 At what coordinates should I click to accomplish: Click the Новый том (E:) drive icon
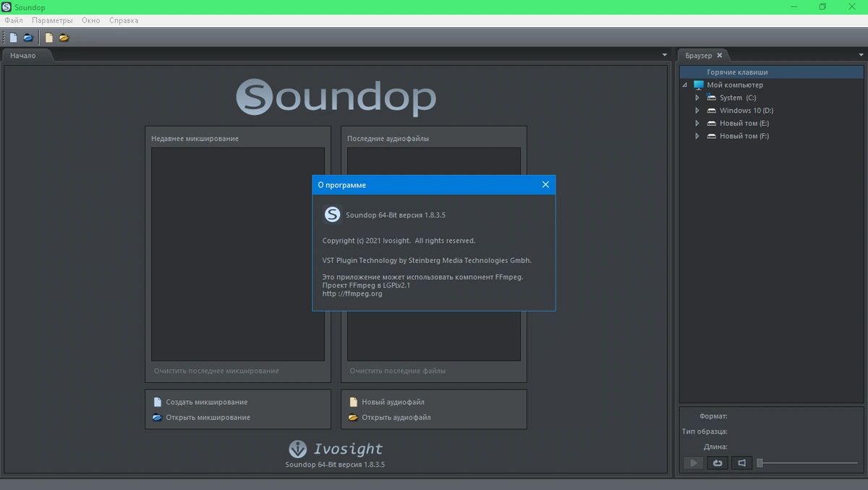point(712,124)
